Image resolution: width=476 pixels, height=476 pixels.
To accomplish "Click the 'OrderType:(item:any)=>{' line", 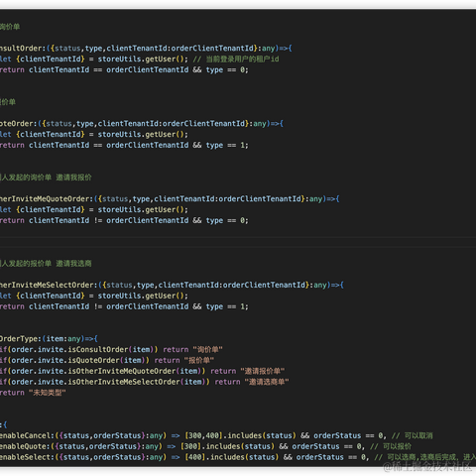I will point(49,339).
